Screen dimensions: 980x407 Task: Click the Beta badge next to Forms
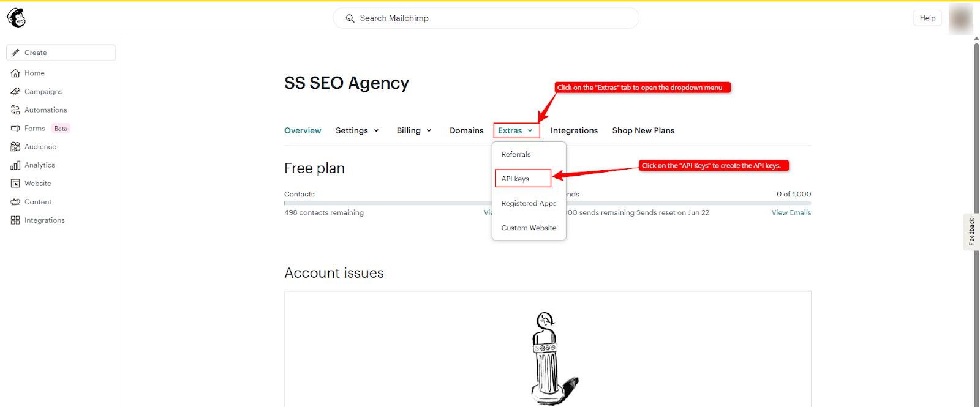click(61, 129)
